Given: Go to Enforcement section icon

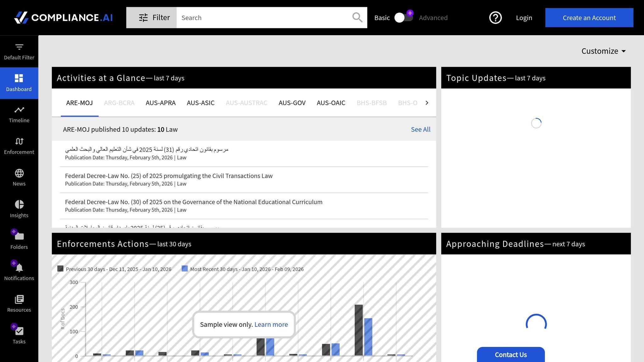Looking at the screenshot, I should [x=19, y=141].
